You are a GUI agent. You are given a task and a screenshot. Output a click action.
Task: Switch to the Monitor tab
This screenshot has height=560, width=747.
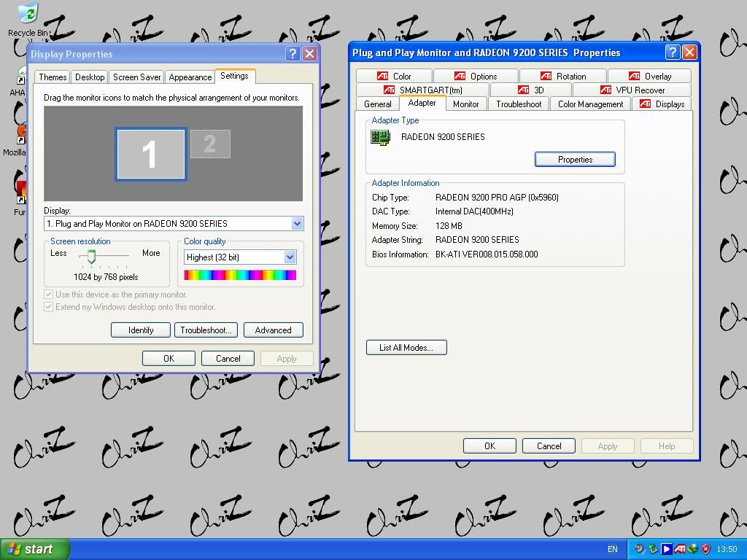pyautogui.click(x=466, y=104)
